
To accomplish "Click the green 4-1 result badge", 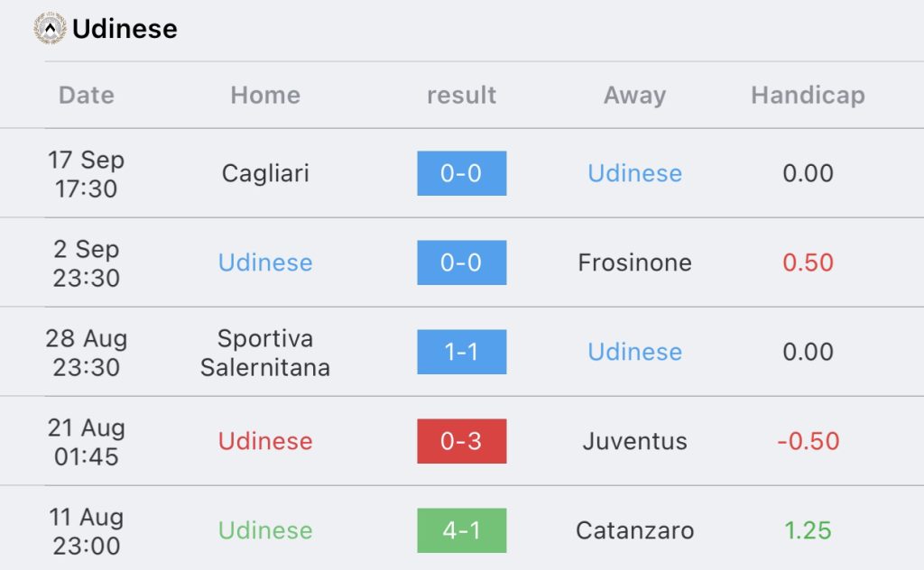I will point(461,530).
